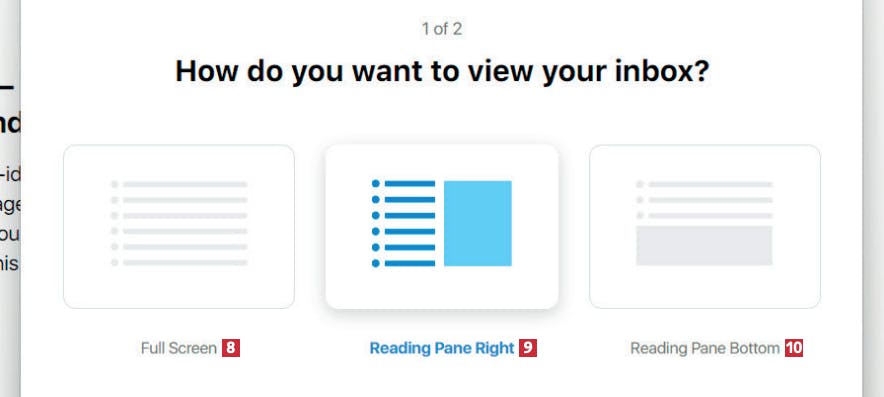Click the background page text behind dialog
884x397 pixels.
click(10, 219)
